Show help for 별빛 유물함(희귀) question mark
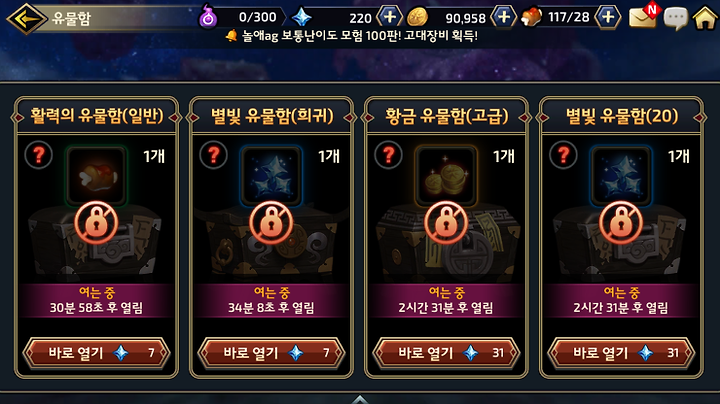720x404 pixels. pyautogui.click(x=214, y=155)
